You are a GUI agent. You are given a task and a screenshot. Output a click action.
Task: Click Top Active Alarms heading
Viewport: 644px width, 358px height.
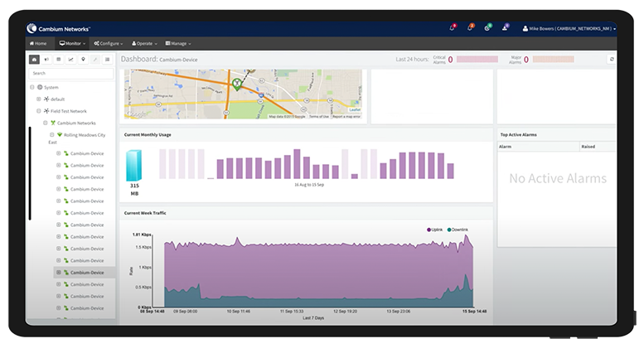tap(518, 134)
